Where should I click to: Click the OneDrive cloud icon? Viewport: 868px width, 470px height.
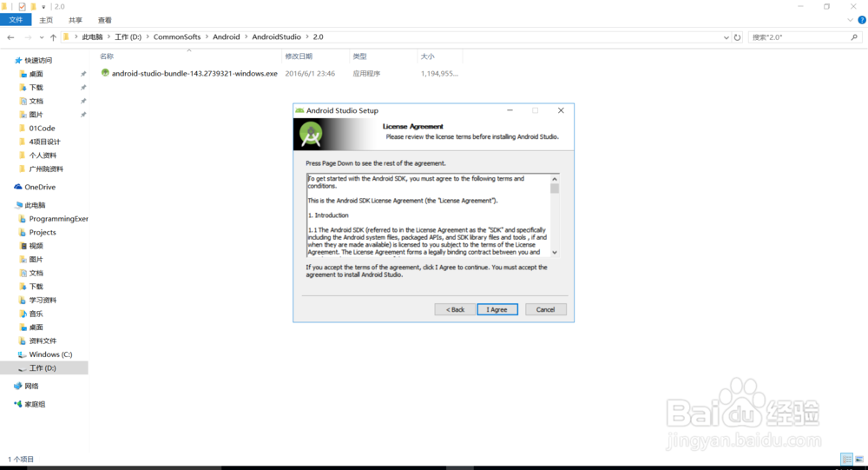click(x=18, y=187)
